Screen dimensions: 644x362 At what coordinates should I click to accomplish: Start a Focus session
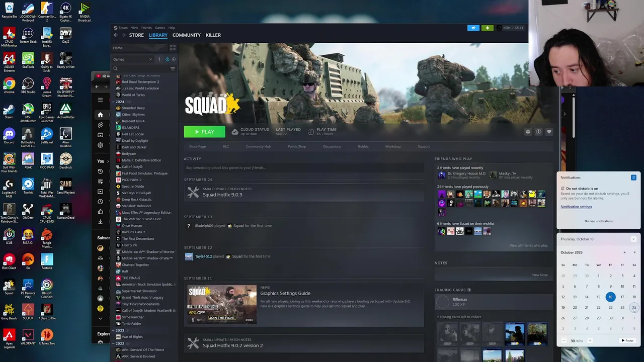tap(627, 341)
